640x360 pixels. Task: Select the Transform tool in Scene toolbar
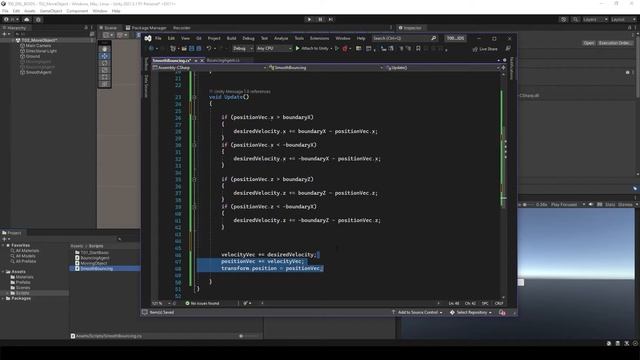(105, 84)
